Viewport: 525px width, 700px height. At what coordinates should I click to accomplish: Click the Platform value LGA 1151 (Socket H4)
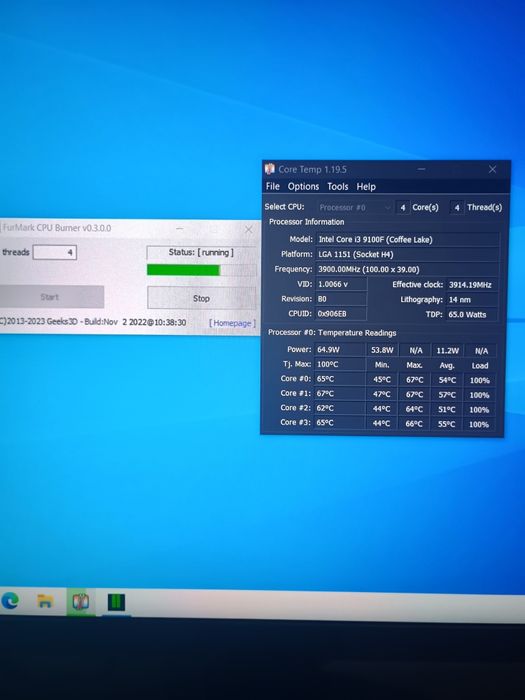[x=407, y=254]
